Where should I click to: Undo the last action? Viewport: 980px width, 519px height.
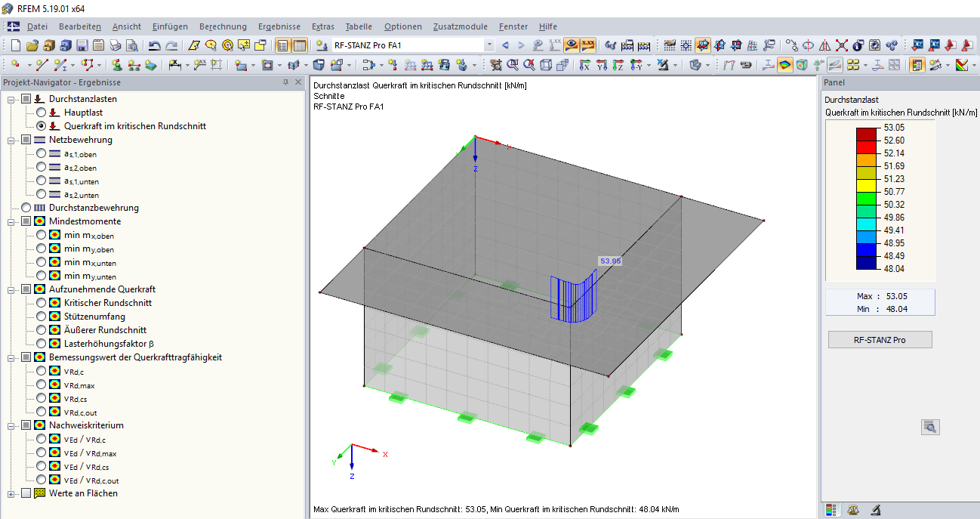pos(155,45)
